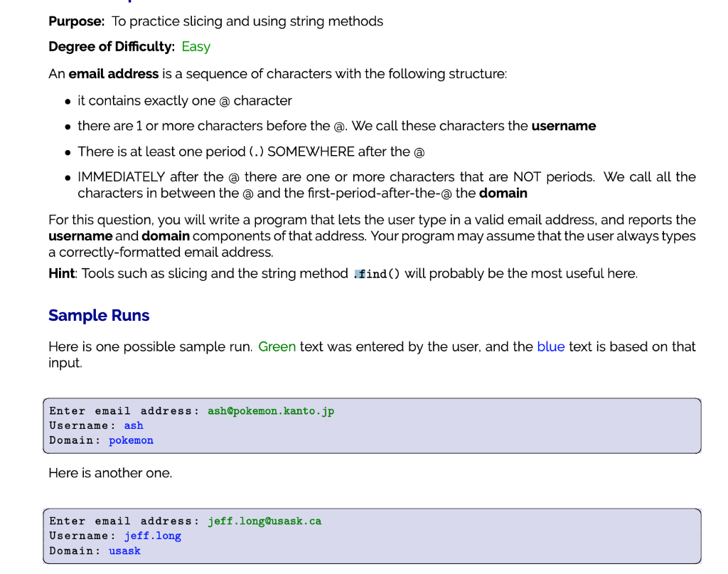Select the bold word domain in the bullets
The height and width of the screenshot is (574, 728).
pos(503,193)
